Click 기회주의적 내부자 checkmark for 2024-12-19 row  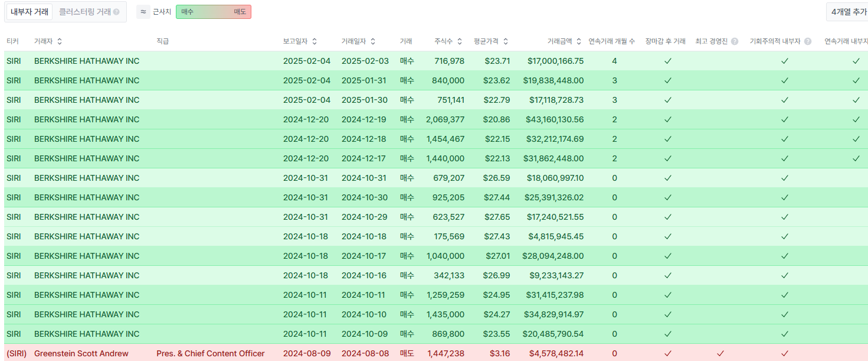pos(785,119)
